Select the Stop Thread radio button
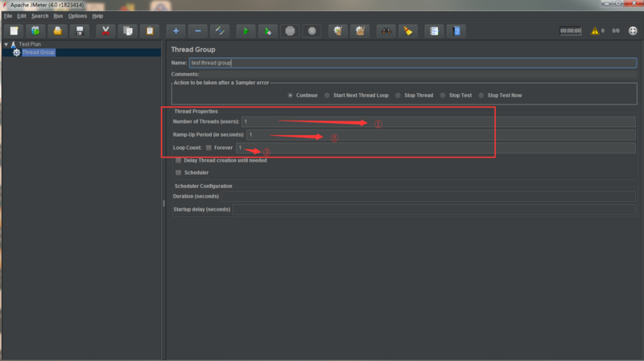This screenshot has width=644, height=361. click(x=398, y=95)
